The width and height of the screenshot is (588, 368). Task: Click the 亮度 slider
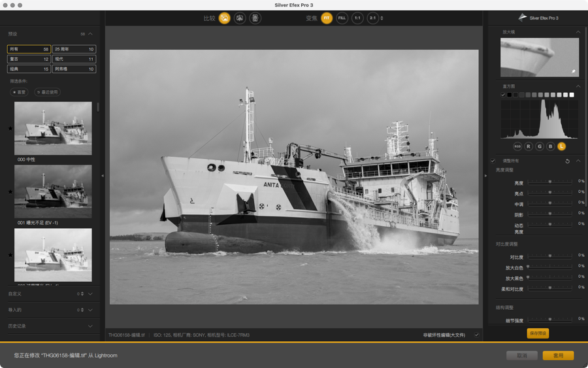549,182
